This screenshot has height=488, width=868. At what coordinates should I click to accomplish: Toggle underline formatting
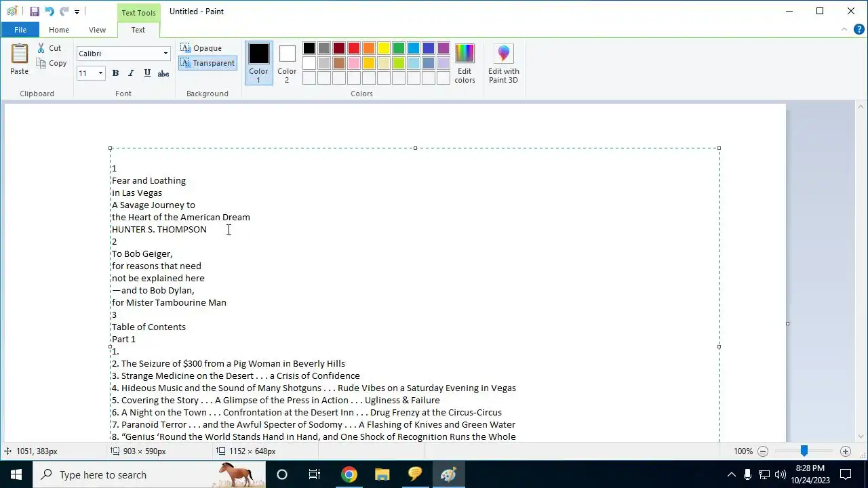pos(147,73)
